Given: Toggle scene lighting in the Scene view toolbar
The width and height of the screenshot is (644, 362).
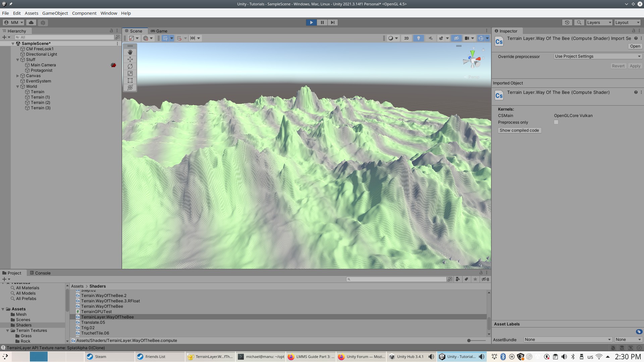Looking at the screenshot, I should pyautogui.click(x=418, y=38).
